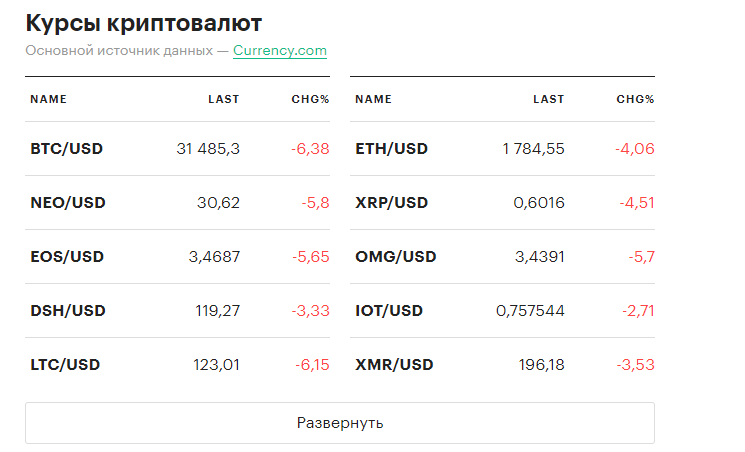The width and height of the screenshot is (745, 452).
Task: Click the left table LAST column header
Action: tap(224, 99)
